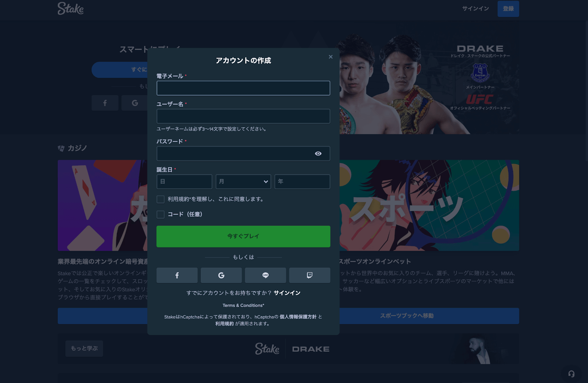Check the terms agreement checkbox
588x383 pixels.
point(161,199)
